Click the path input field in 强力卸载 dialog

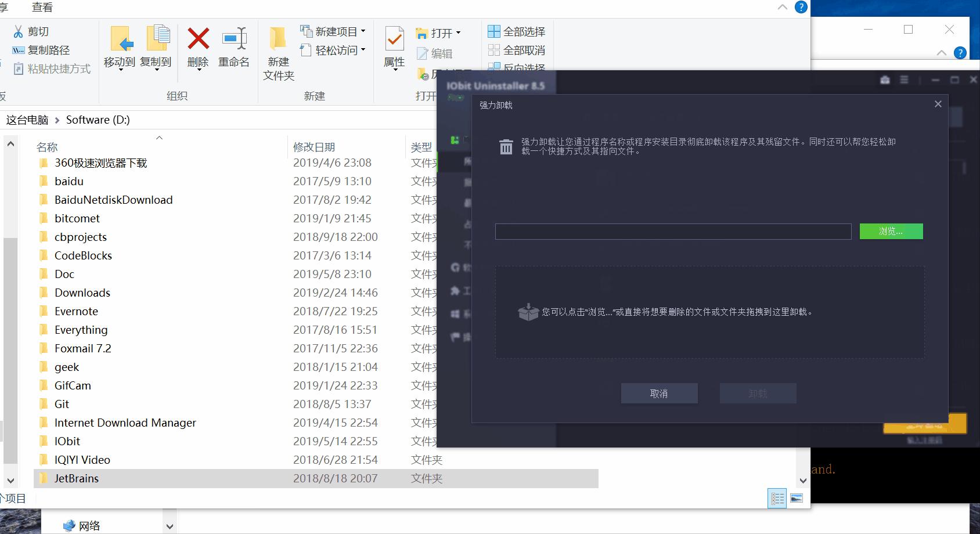pos(673,232)
